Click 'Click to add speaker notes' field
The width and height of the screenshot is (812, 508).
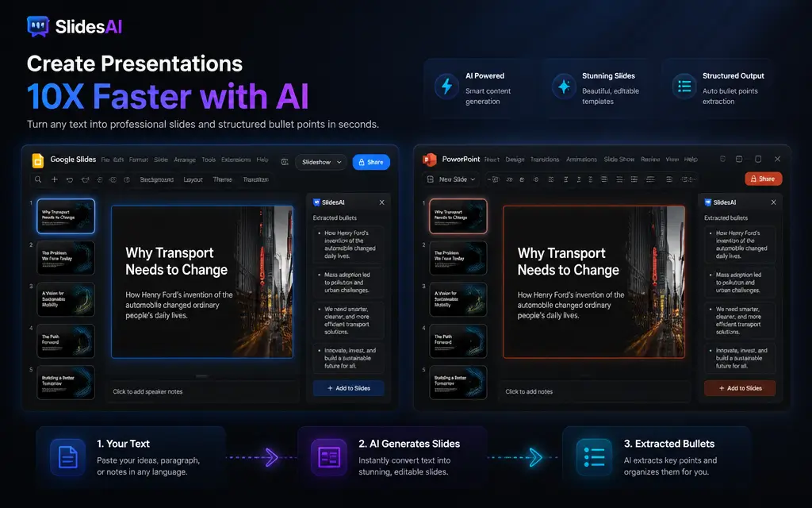tap(202, 391)
